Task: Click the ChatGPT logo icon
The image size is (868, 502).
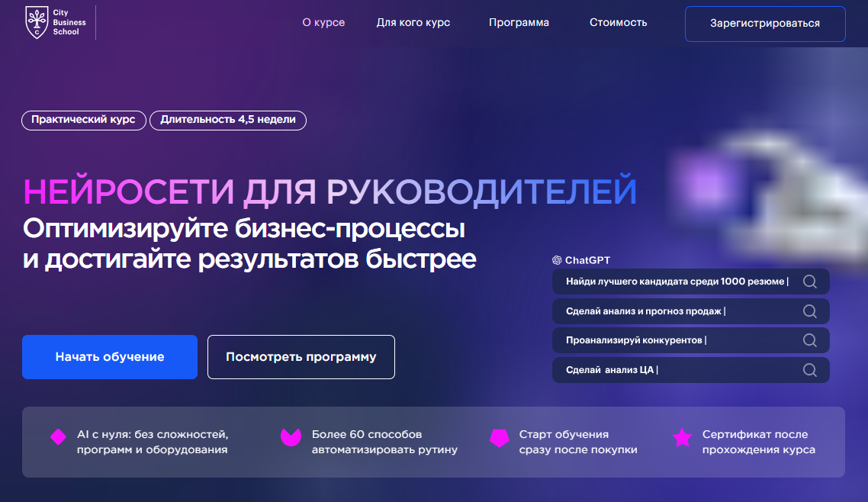Action: tap(557, 260)
